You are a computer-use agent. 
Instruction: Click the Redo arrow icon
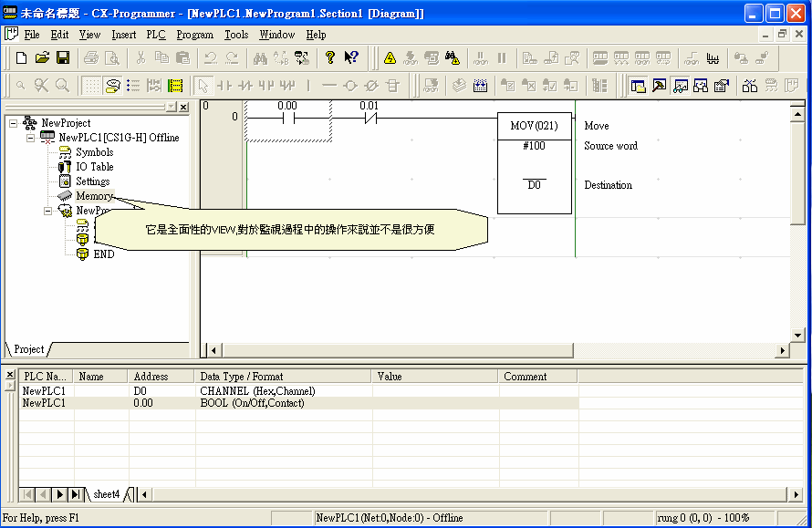coord(232,57)
